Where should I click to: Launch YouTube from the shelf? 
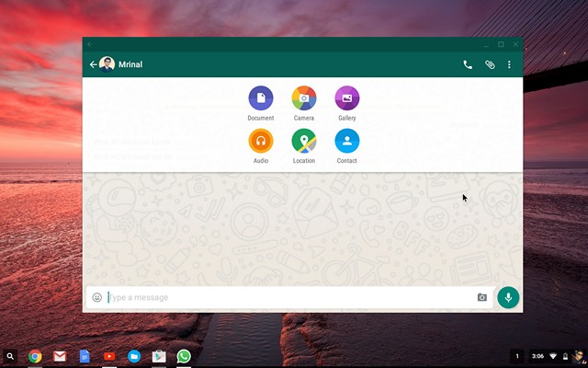coord(109,356)
